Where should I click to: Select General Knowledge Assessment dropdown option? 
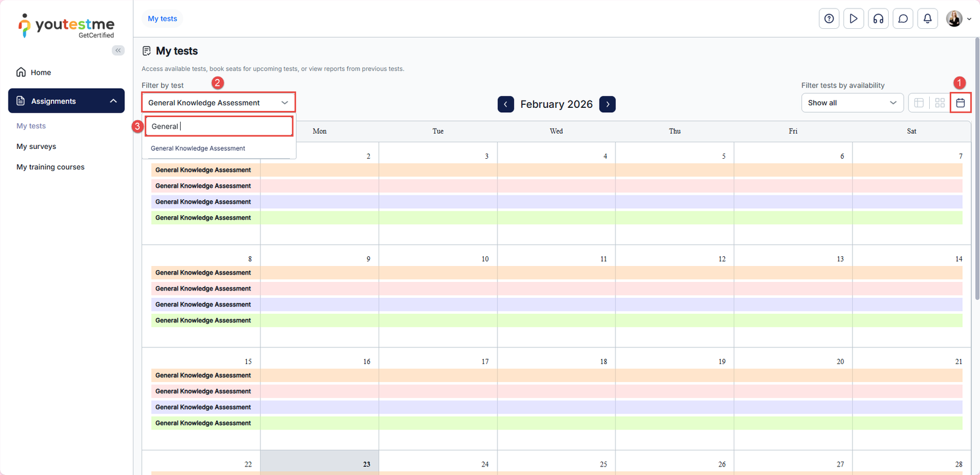198,148
